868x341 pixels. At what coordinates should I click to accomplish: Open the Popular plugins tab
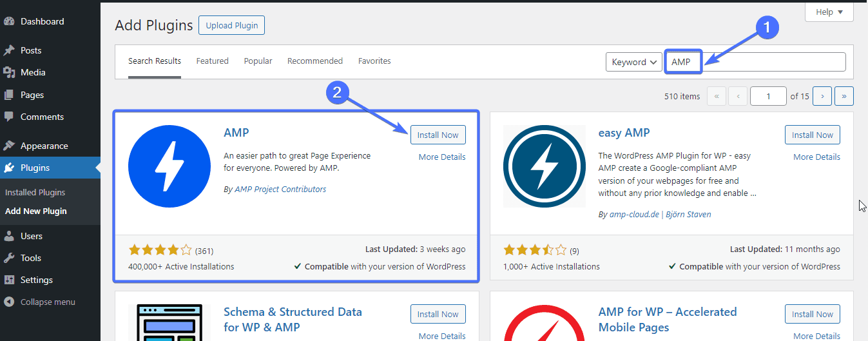point(258,61)
